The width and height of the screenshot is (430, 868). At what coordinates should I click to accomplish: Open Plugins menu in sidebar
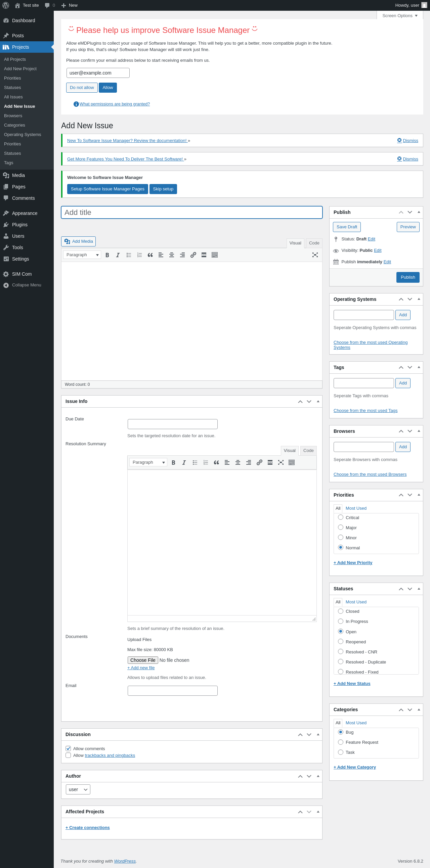20,225
